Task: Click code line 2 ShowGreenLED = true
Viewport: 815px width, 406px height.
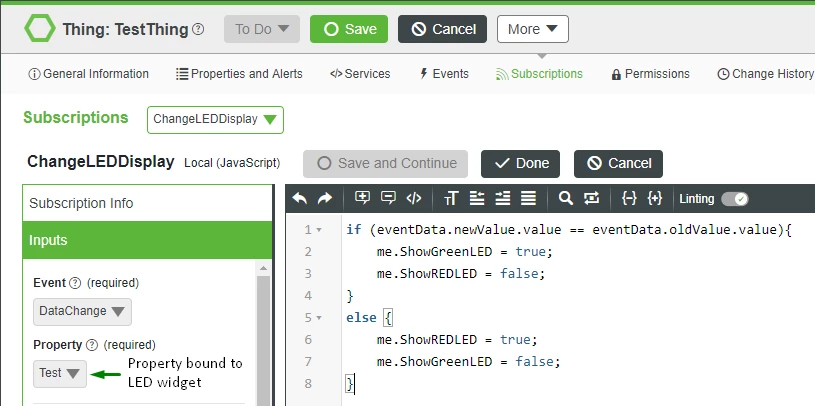Action: click(x=465, y=252)
